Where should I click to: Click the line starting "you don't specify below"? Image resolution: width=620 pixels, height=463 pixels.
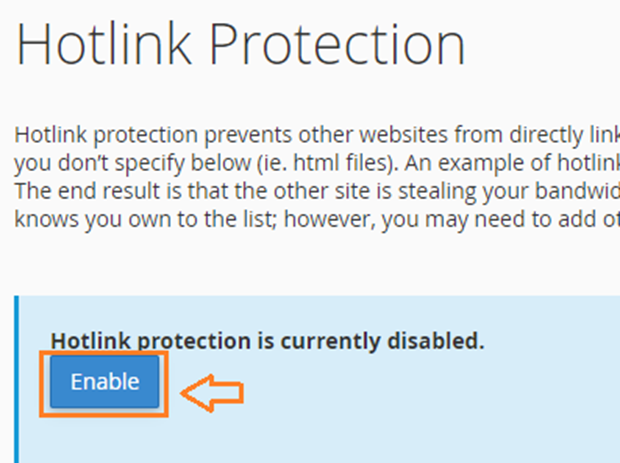317,163
